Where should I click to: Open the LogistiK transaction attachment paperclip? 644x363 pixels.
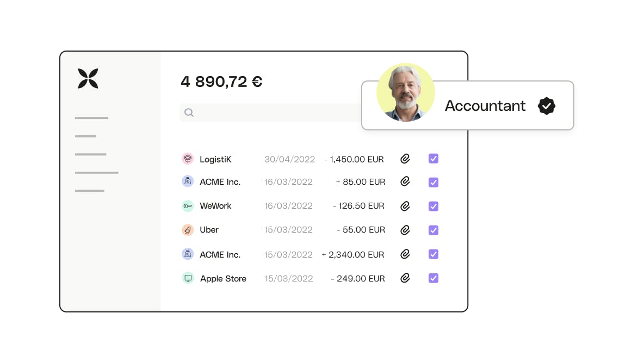click(x=405, y=159)
